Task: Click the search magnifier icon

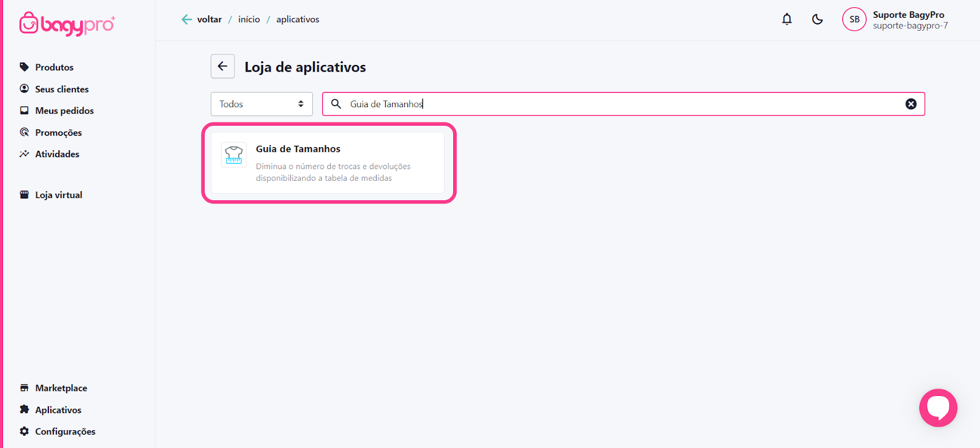Action: pyautogui.click(x=336, y=104)
